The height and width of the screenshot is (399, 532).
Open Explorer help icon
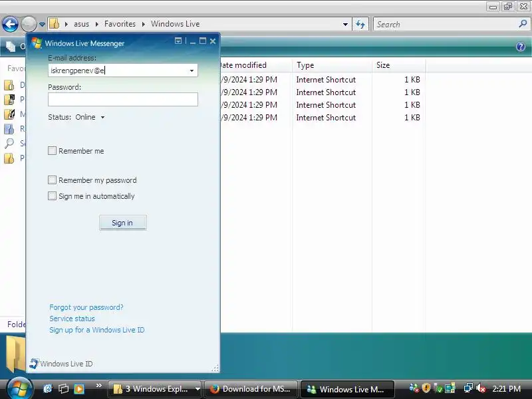click(521, 47)
